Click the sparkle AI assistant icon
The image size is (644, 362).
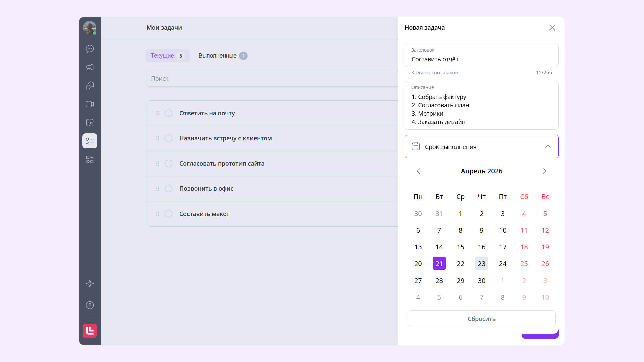point(90,284)
